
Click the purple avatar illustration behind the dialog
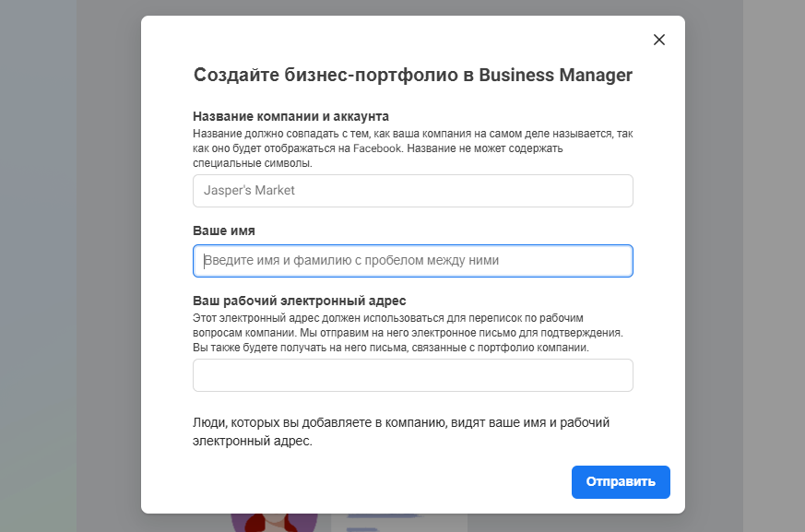[274, 521]
